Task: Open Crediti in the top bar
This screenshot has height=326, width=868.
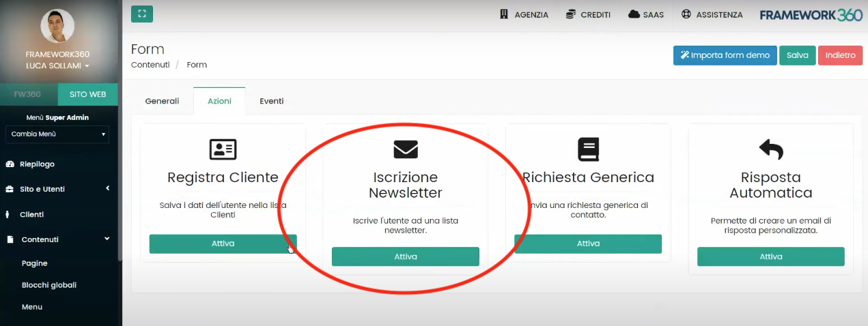Action: (x=587, y=14)
